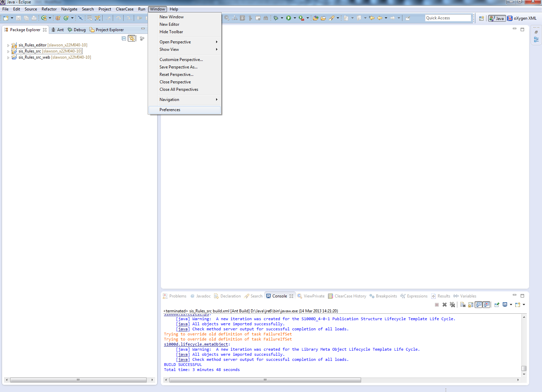Toggle Link with Editor in Package Explorer
The height and width of the screenshot is (392, 542).
(132, 38)
